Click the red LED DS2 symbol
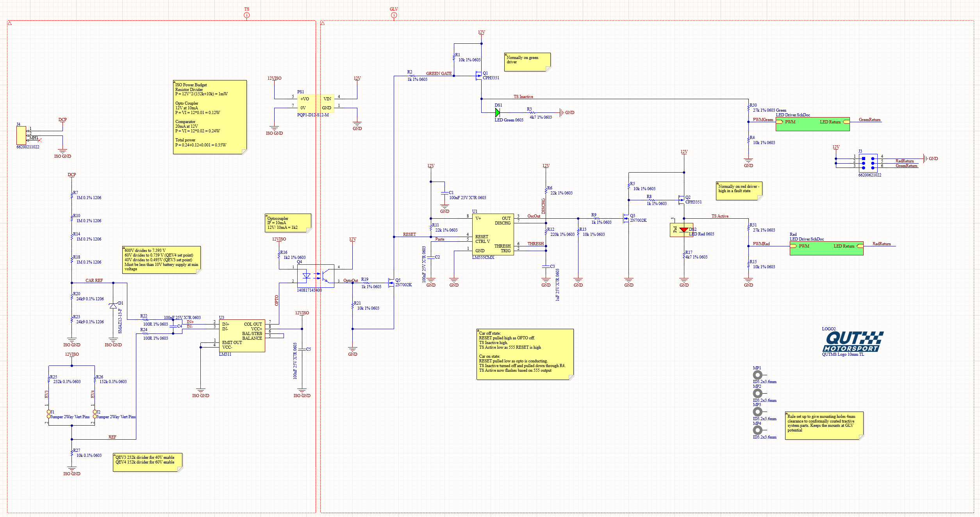This screenshot has height=517, width=980. pos(684,230)
